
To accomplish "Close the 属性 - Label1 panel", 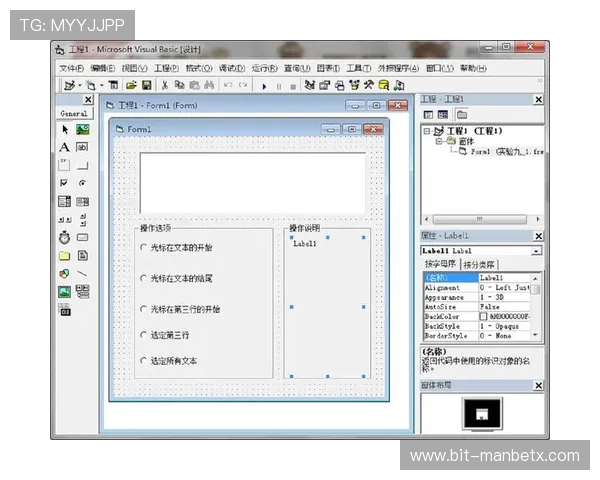I will tap(538, 236).
